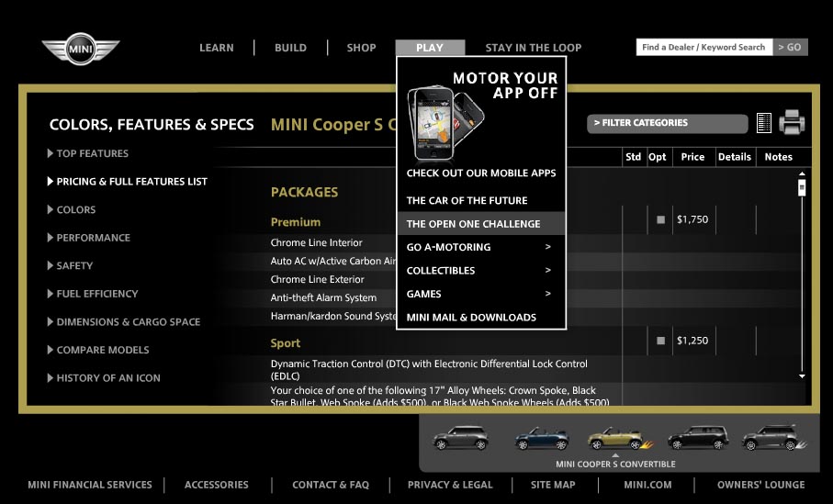Screen dimensions: 833x504
Task: Open the Collectibles submenu
Action: [480, 270]
